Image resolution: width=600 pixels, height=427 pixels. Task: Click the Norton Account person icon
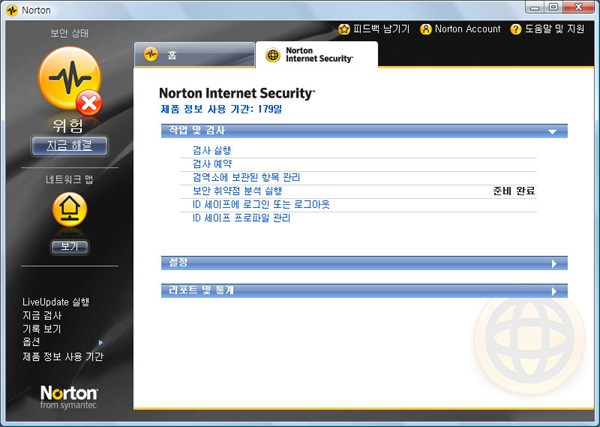(x=426, y=29)
